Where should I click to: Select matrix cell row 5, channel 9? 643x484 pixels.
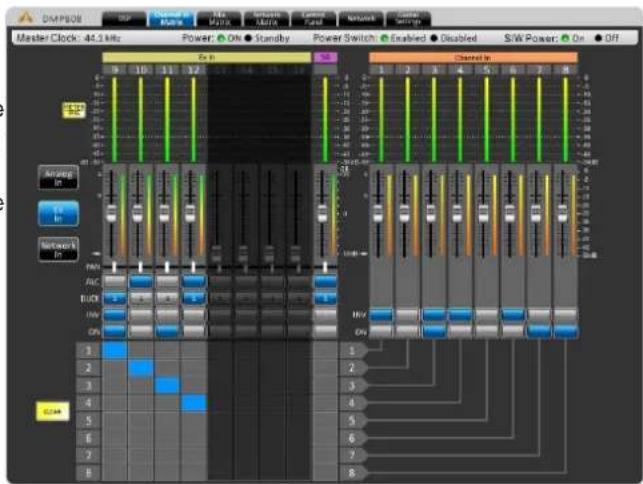(x=114, y=420)
